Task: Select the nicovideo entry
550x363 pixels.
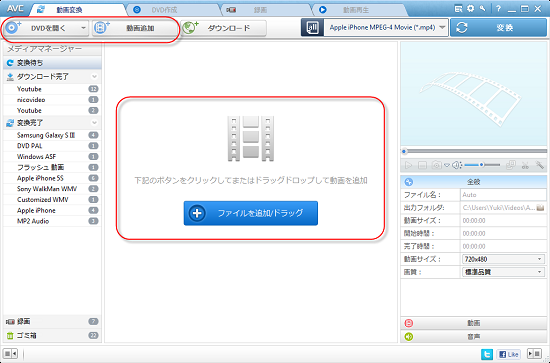Action: 52,100
